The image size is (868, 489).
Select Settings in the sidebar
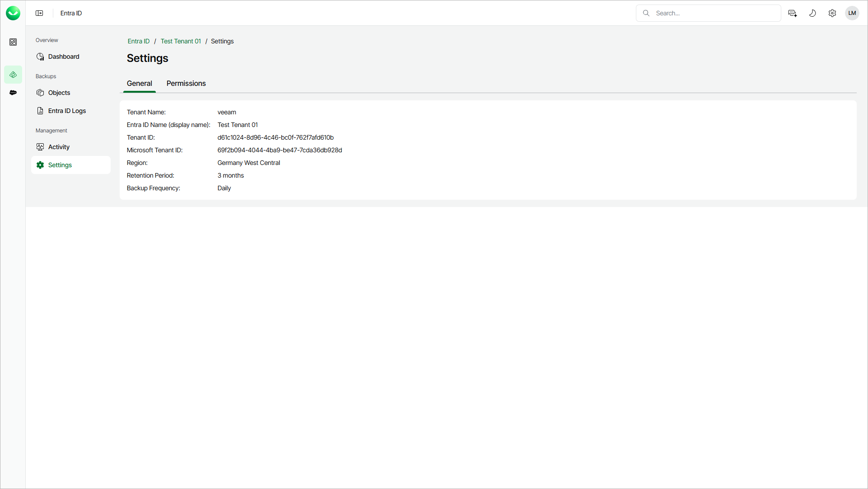point(60,165)
